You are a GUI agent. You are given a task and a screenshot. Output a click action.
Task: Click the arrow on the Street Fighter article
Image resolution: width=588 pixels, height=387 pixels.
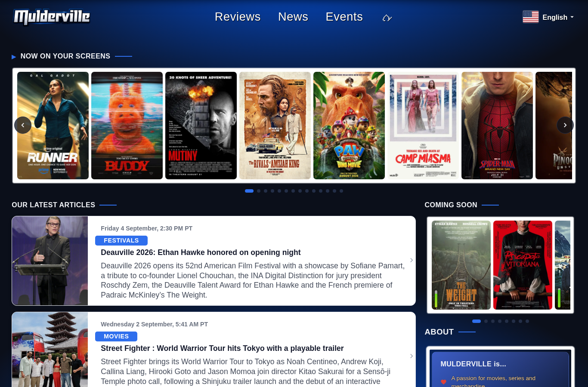tap(412, 356)
